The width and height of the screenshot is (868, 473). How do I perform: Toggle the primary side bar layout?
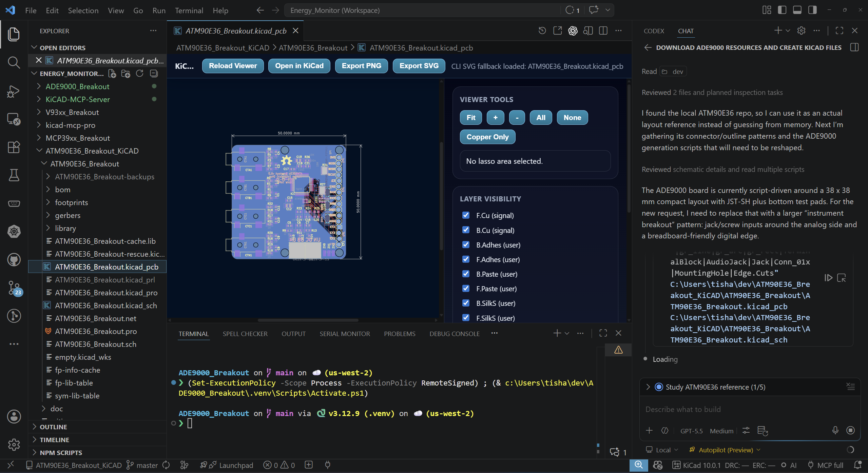(x=782, y=10)
